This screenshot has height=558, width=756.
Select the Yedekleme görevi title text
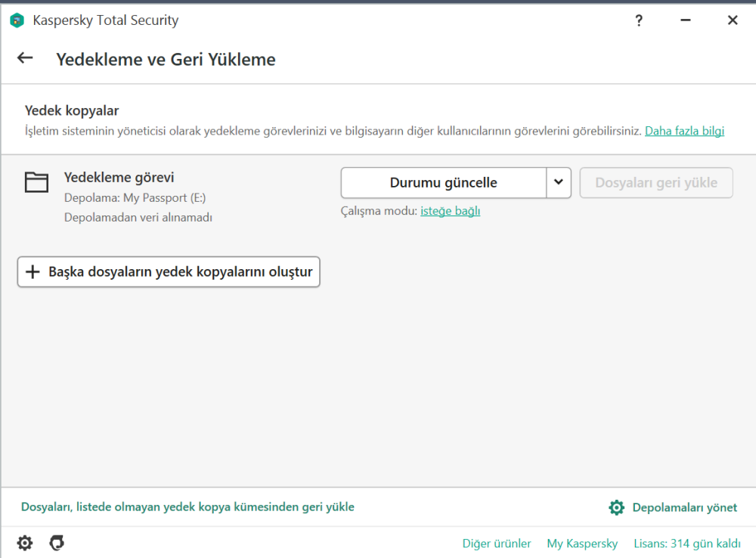(119, 178)
